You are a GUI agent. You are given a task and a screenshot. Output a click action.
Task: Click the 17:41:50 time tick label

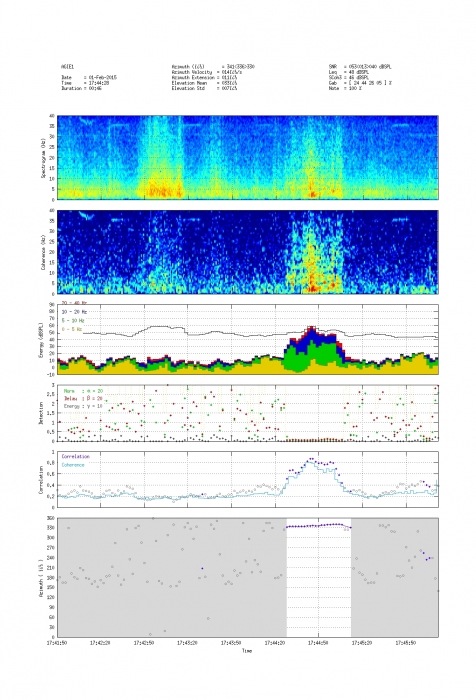[57, 643]
